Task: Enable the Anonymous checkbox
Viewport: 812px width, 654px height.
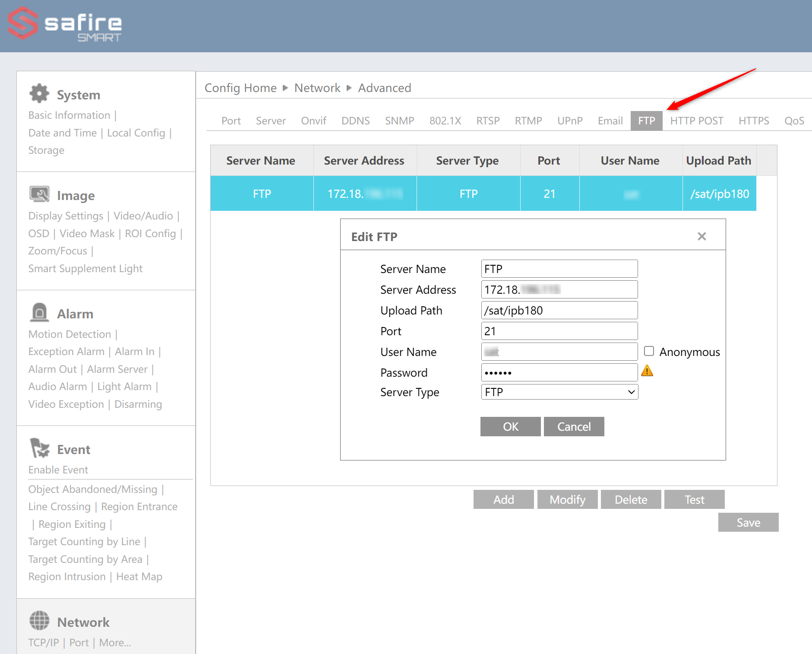Action: (649, 351)
